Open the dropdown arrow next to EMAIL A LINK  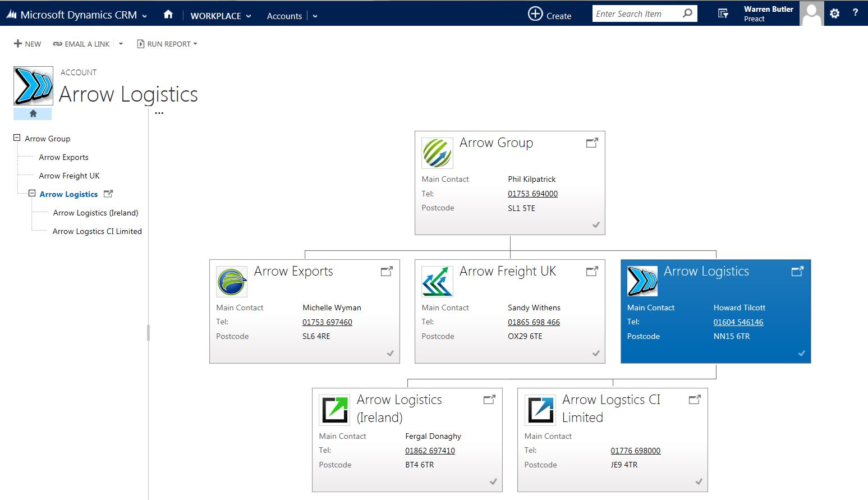(x=121, y=43)
